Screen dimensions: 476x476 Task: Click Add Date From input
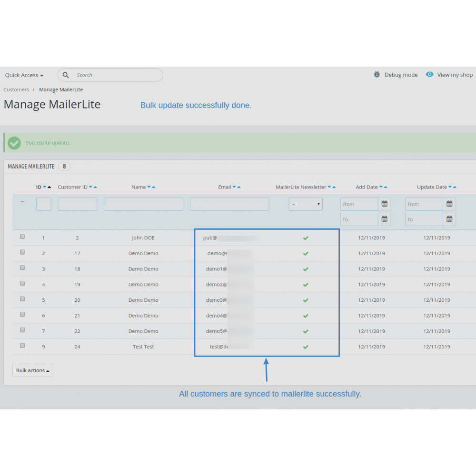(x=359, y=204)
